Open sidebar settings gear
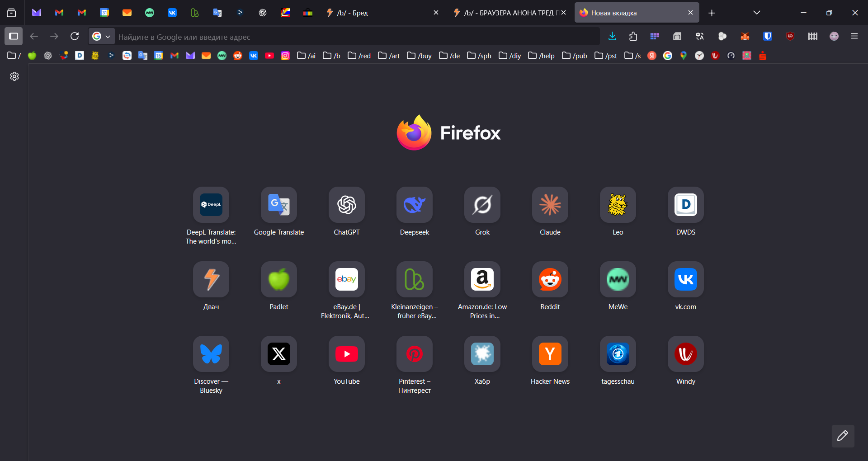The height and width of the screenshot is (461, 868). (14, 76)
